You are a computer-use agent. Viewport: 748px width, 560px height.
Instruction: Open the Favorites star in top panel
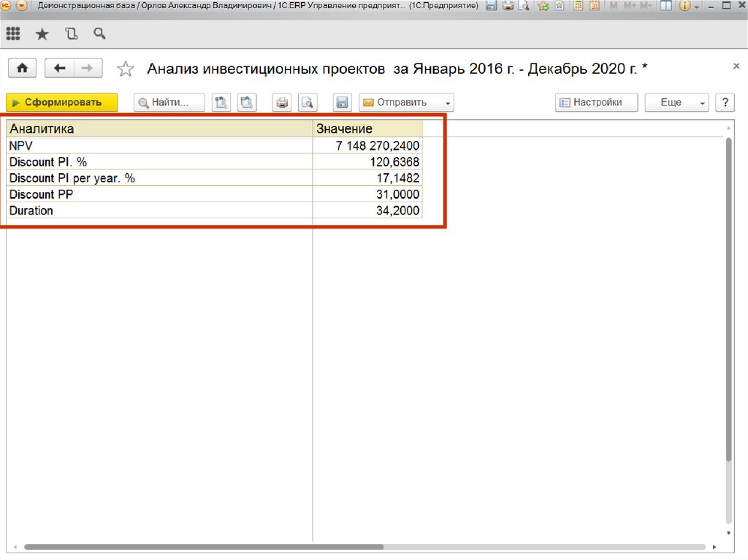(42, 34)
